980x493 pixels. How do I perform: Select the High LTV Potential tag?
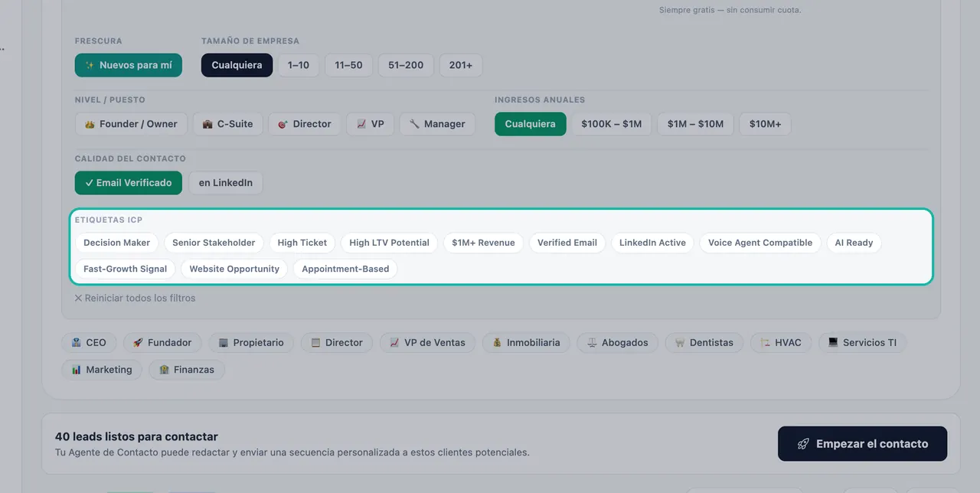pyautogui.click(x=389, y=243)
